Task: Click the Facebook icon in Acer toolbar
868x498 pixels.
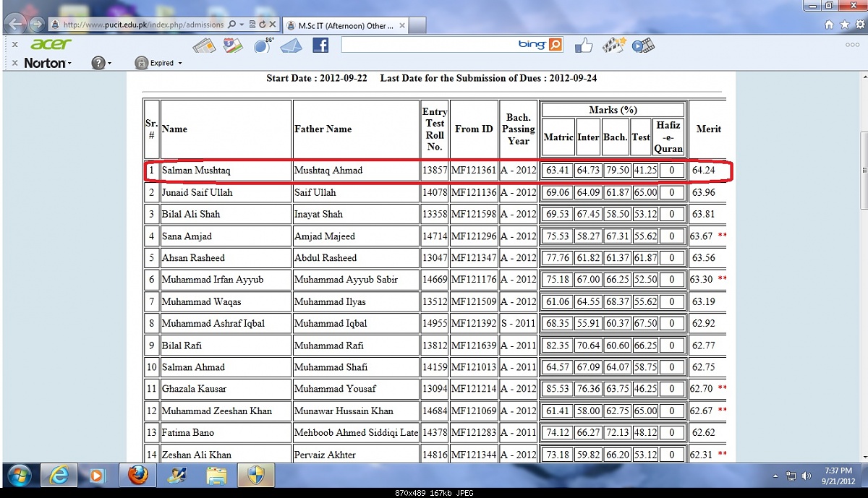Action: pyautogui.click(x=320, y=46)
